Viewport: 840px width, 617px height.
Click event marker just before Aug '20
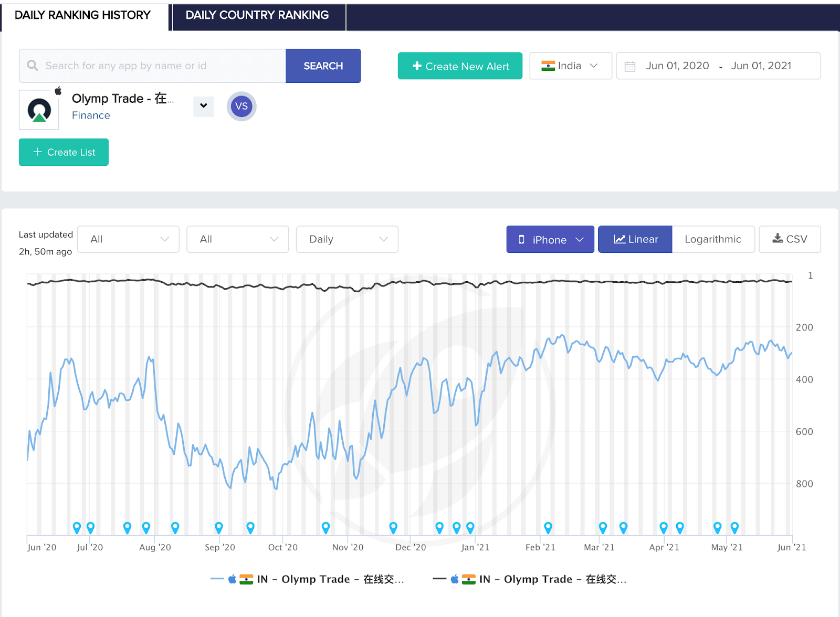click(146, 527)
